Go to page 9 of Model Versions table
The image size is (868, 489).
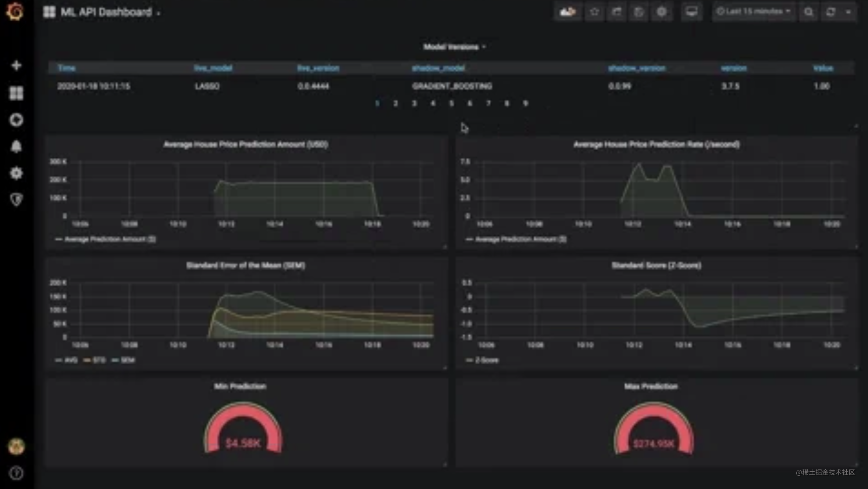pyautogui.click(x=525, y=104)
